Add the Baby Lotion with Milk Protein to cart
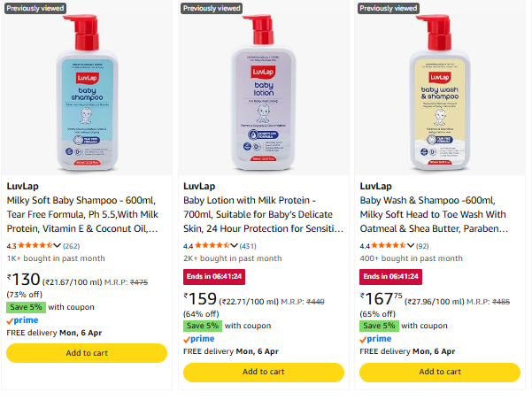This screenshot has width=532, height=400. (x=264, y=372)
